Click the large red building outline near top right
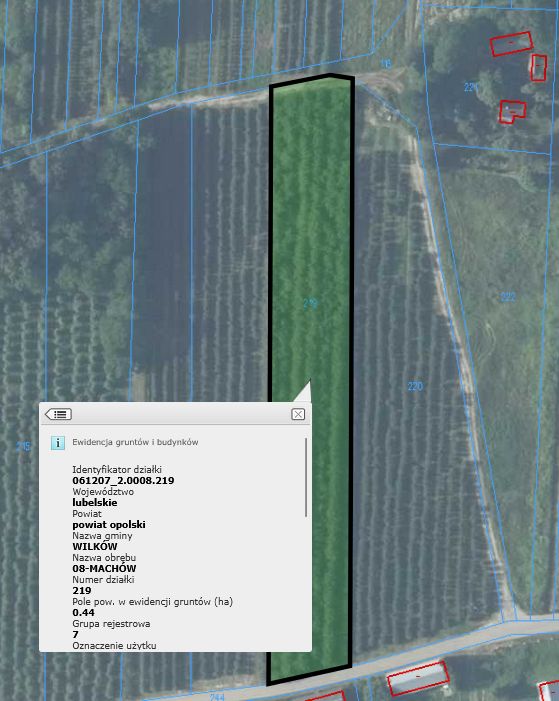Screen dimensions: 559x701 pyautogui.click(x=511, y=44)
